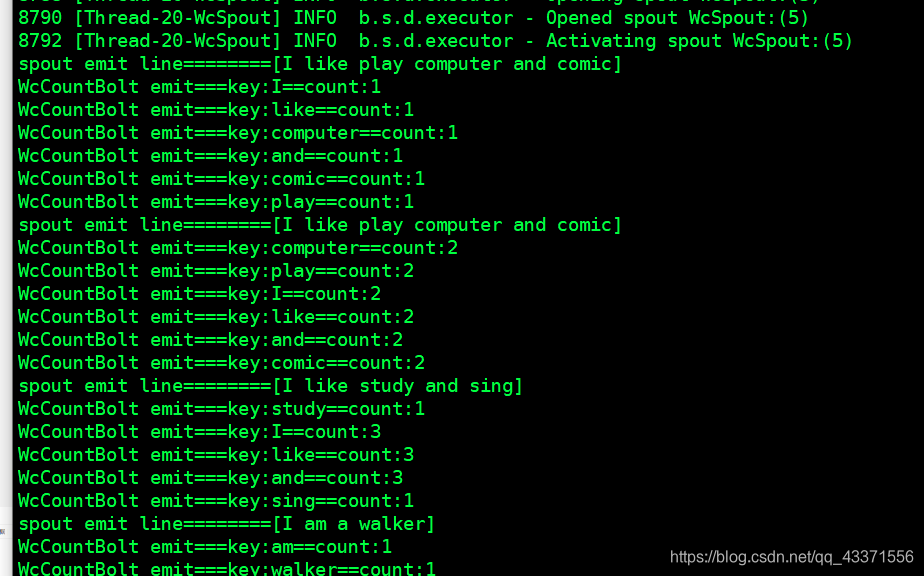Screen dimensions: 924x576
Task: Click the 'key:study==count:1' line
Action: tap(222, 409)
